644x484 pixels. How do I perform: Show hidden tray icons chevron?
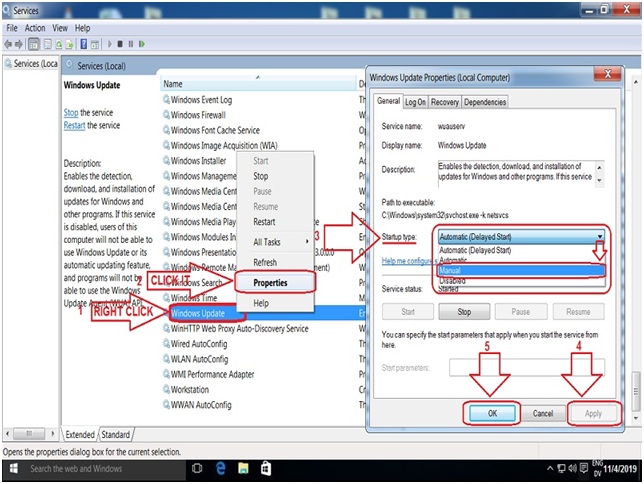[550, 468]
